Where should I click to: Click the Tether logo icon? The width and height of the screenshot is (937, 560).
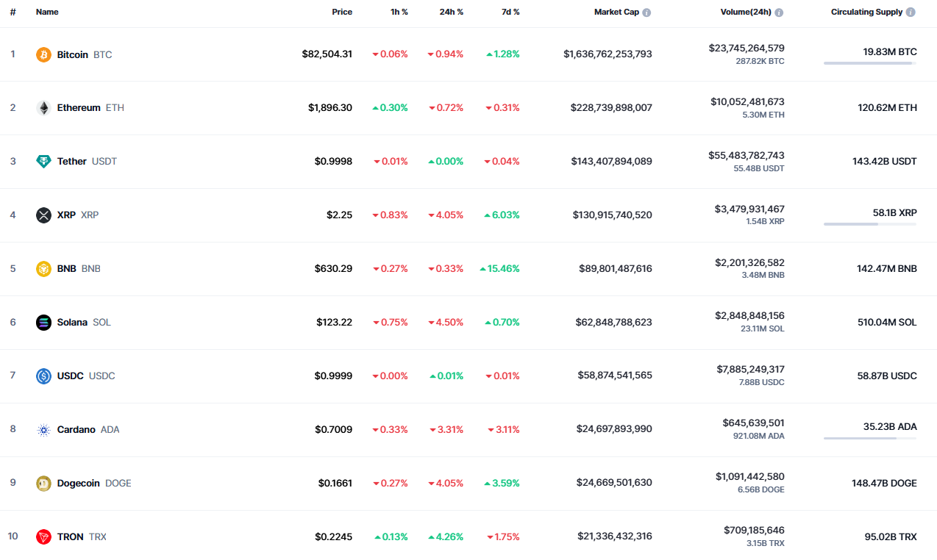point(43,162)
